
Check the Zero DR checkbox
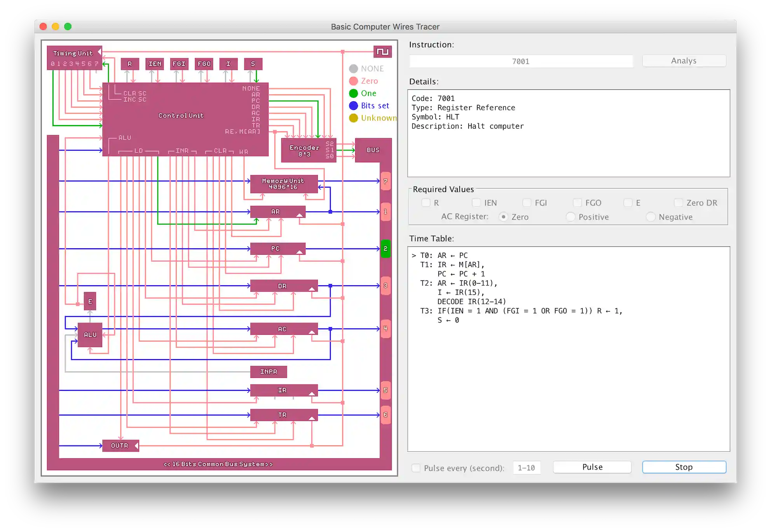679,203
